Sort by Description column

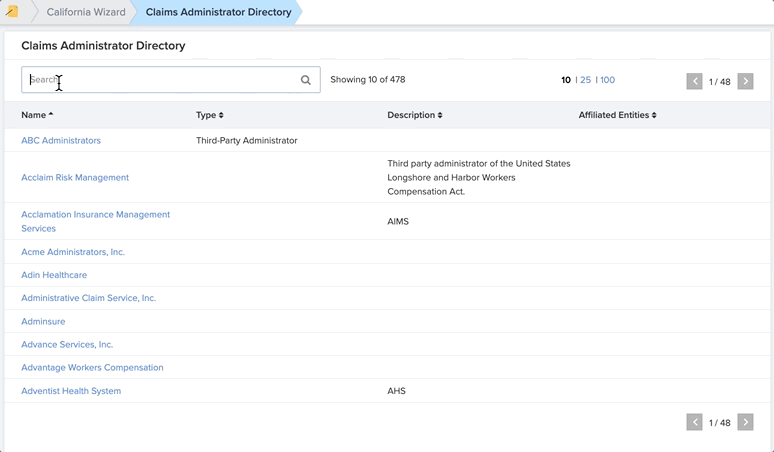[415, 115]
